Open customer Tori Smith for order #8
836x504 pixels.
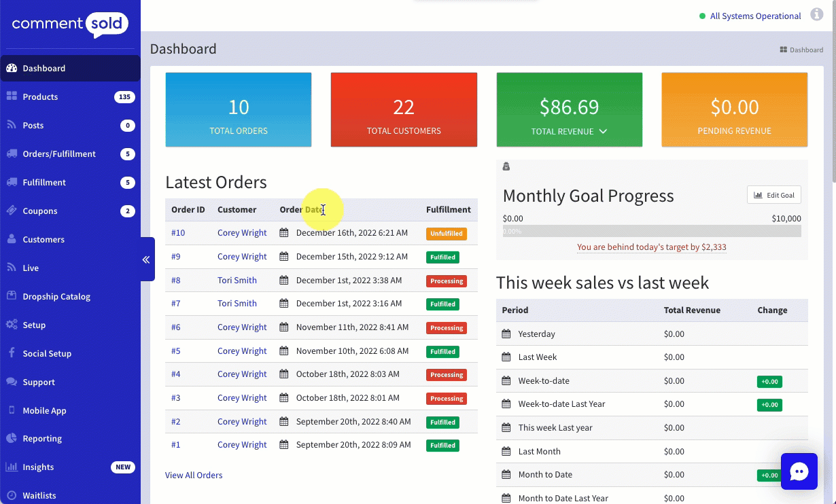point(237,281)
